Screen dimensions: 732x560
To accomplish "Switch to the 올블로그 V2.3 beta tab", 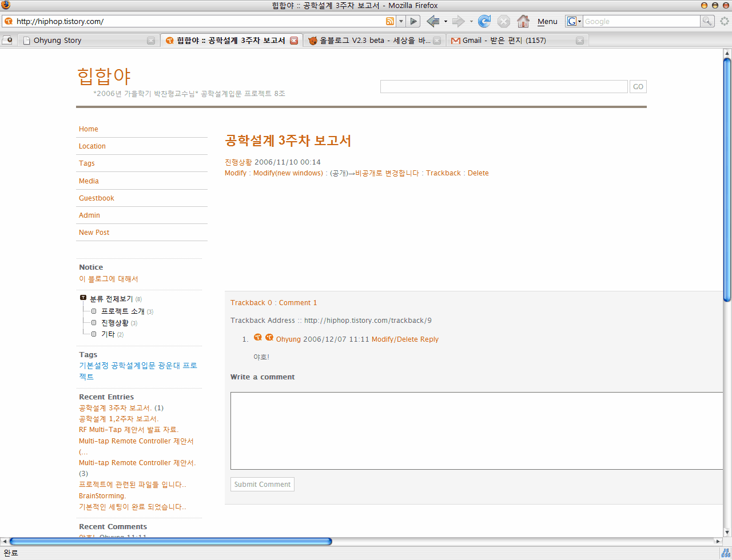I will (375, 41).
